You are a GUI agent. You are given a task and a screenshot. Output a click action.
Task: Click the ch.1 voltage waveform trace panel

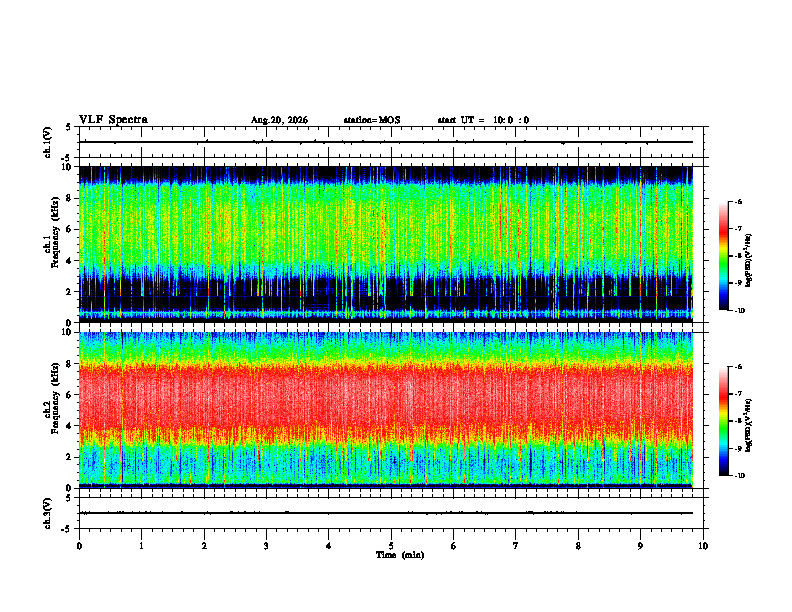tap(391, 142)
